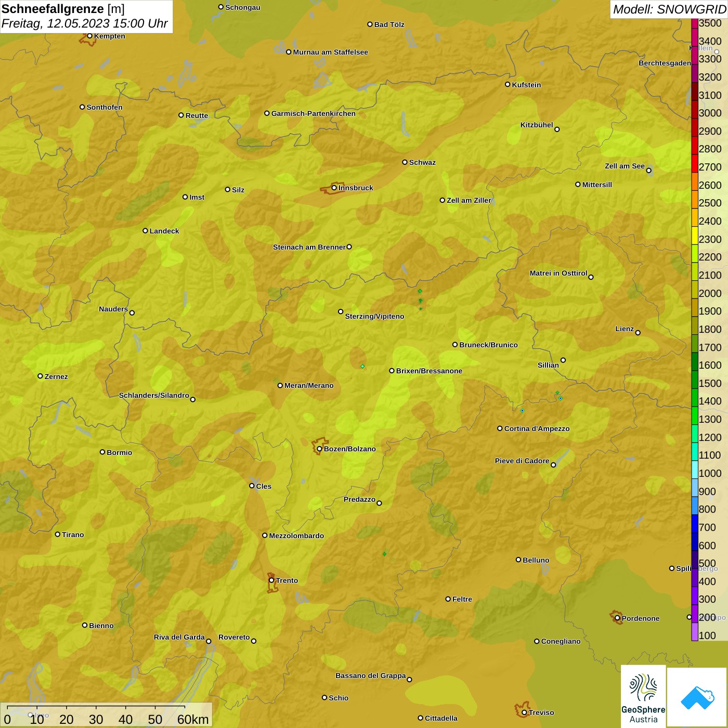Click the 3000 m red legend swatch

coord(695,110)
